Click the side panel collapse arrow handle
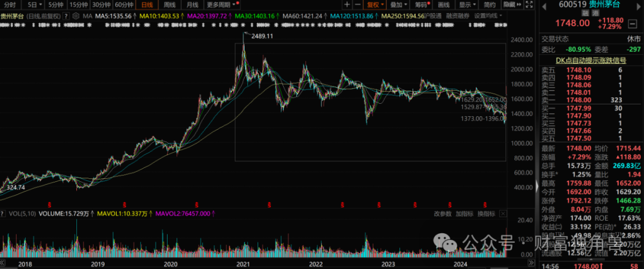Viewport: 644px width, 269px height. [x=537, y=187]
